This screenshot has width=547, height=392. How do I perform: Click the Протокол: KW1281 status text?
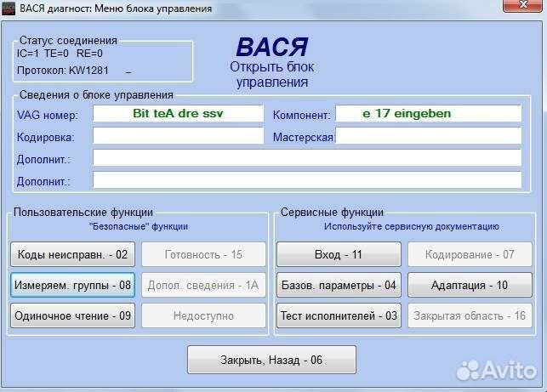tap(63, 71)
